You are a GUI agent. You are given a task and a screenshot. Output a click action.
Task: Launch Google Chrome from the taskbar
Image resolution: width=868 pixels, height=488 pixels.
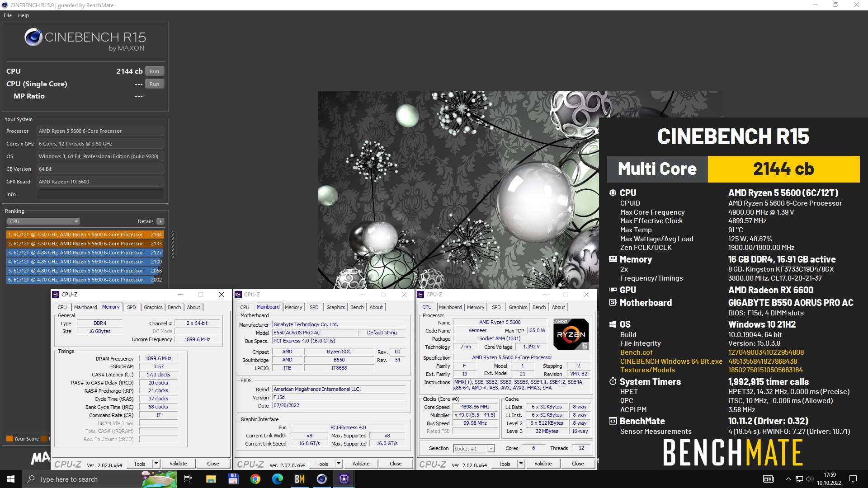[x=255, y=479]
